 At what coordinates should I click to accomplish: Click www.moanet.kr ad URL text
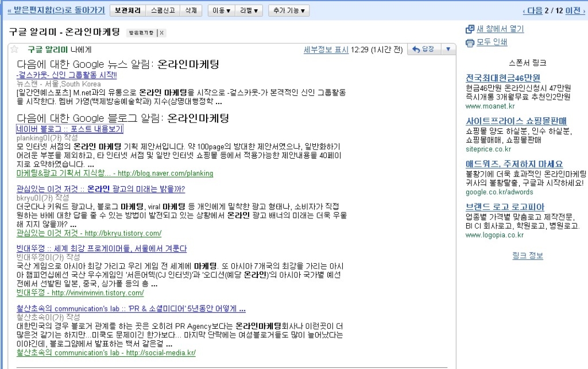pyautogui.click(x=490, y=106)
